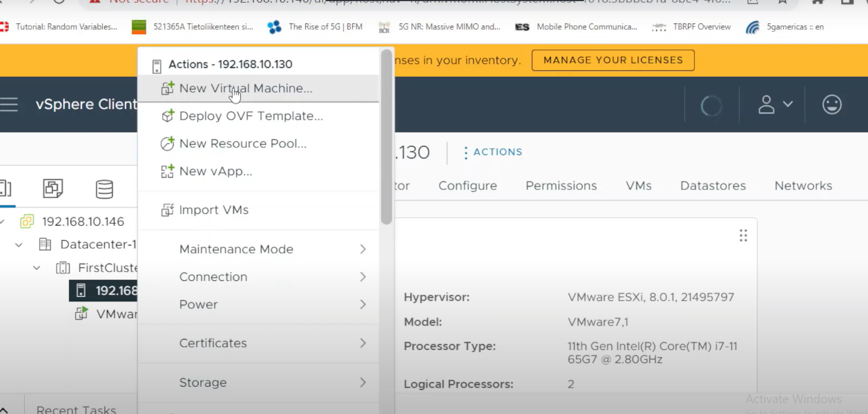This screenshot has height=414, width=868.
Task: Select vCenter 192.168.10.146 in tree
Action: (x=83, y=222)
